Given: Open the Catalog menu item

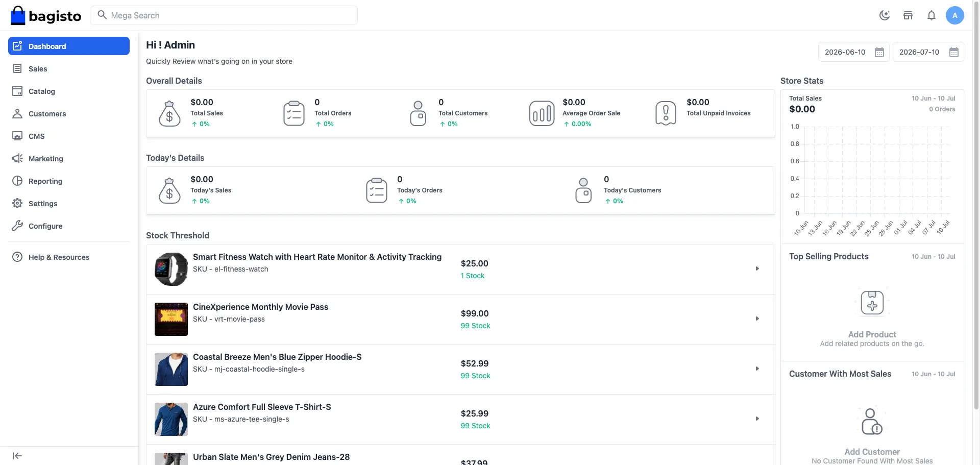Looking at the screenshot, I should (69, 91).
